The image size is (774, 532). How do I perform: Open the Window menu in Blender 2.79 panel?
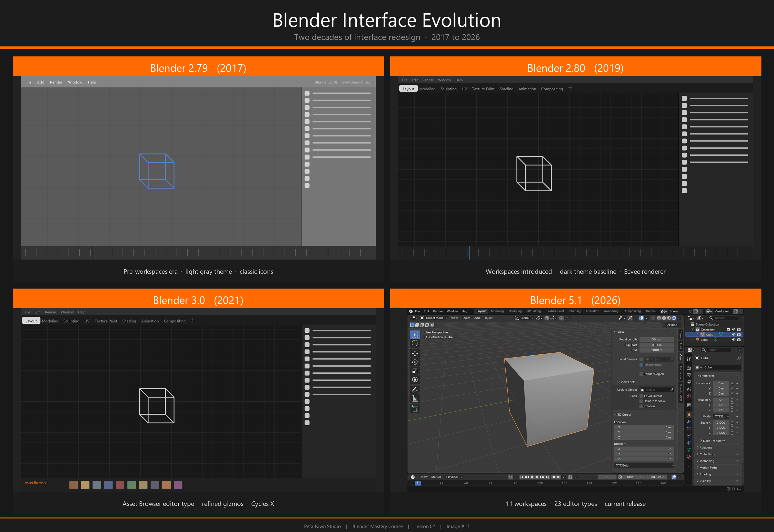75,82
